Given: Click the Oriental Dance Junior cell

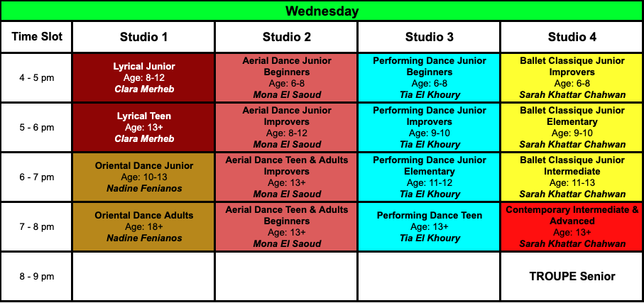Looking at the screenshot, I should [143, 177].
